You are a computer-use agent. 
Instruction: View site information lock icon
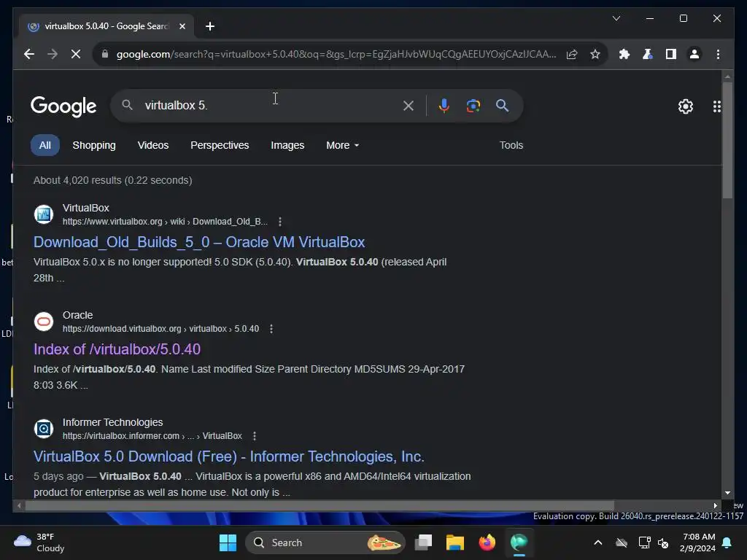(x=105, y=54)
